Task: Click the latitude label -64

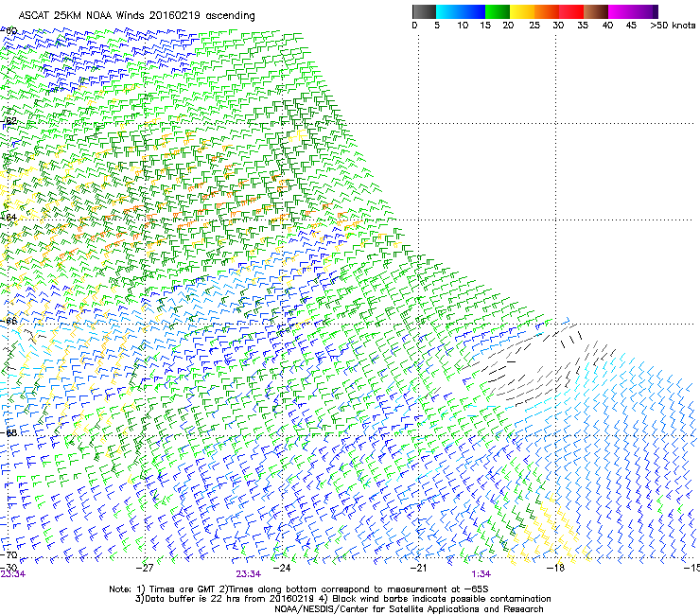Action: click(8, 217)
